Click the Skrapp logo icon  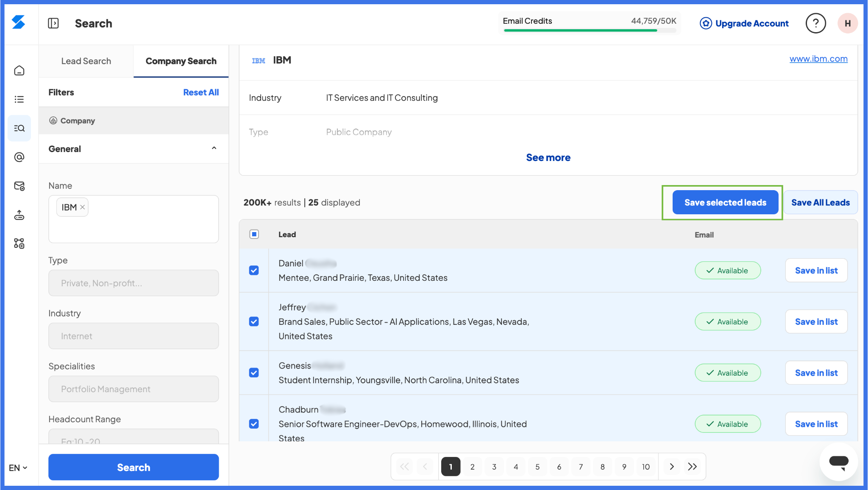(19, 22)
